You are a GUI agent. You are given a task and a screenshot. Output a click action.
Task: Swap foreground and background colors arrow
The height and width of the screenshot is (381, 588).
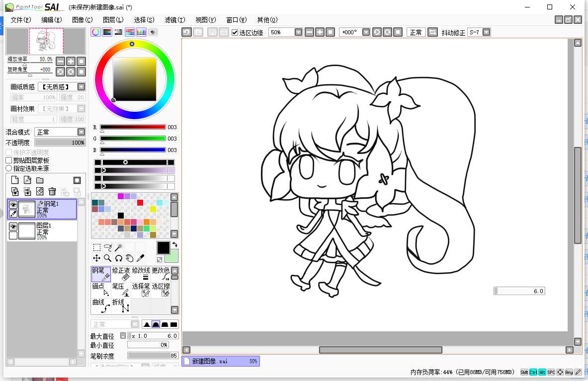(x=175, y=244)
